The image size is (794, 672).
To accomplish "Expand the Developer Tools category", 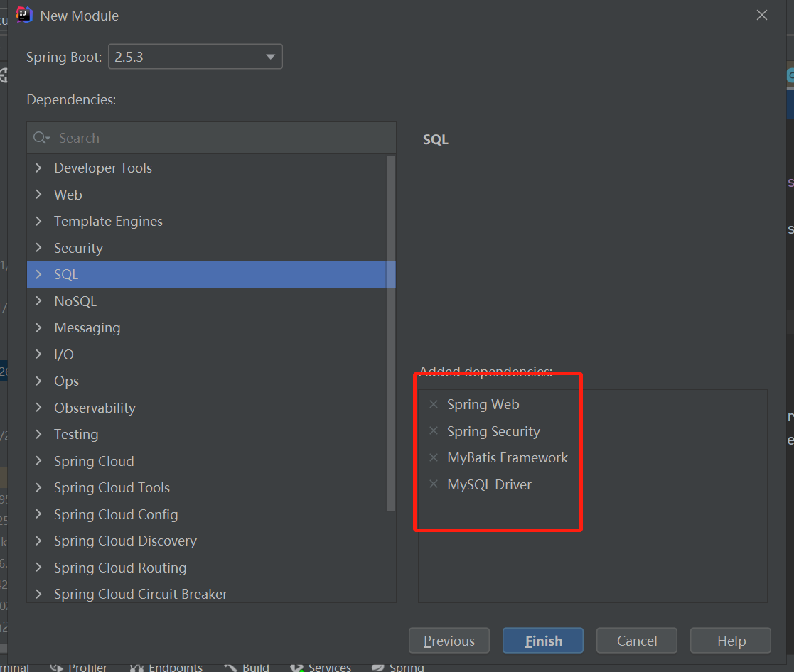I will tap(38, 168).
